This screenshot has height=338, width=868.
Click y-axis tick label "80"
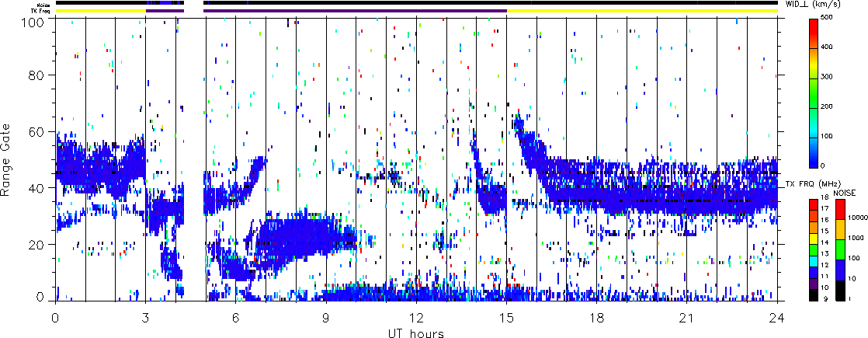pos(35,75)
